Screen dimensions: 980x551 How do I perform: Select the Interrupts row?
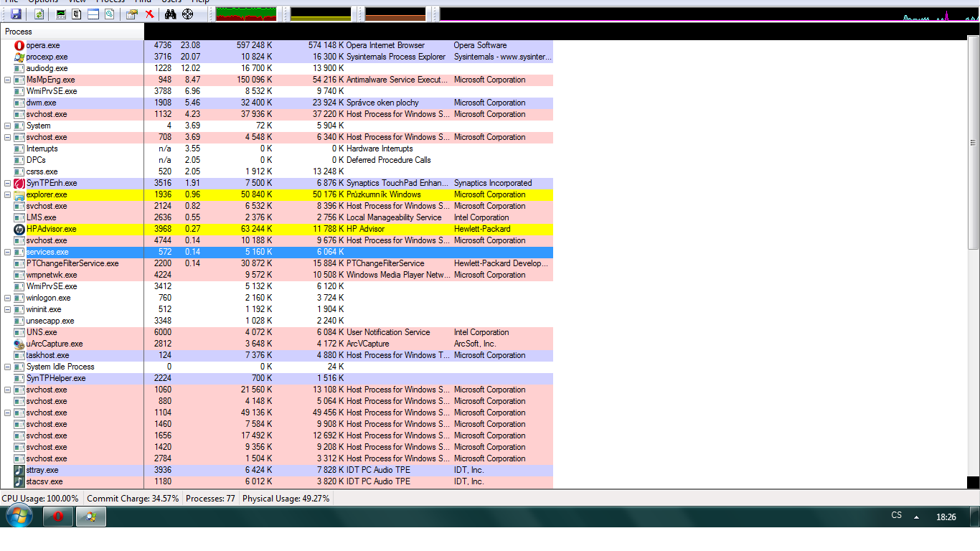(x=277, y=149)
